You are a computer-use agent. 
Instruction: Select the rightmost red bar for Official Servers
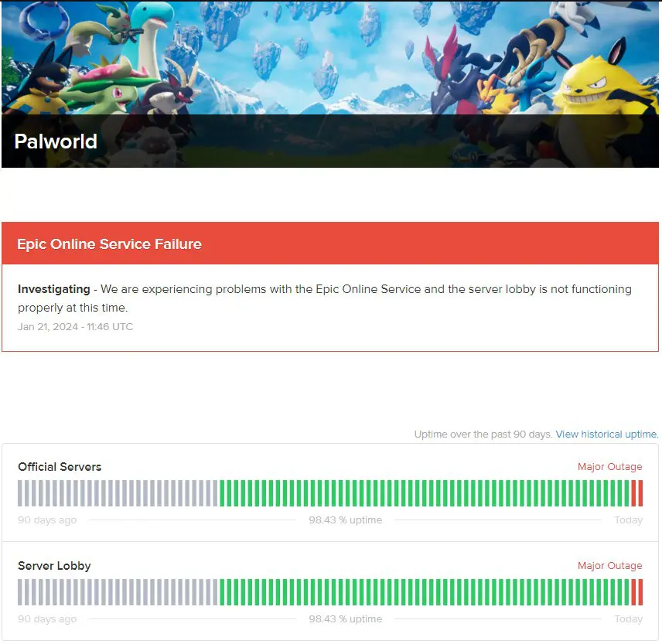click(x=640, y=493)
